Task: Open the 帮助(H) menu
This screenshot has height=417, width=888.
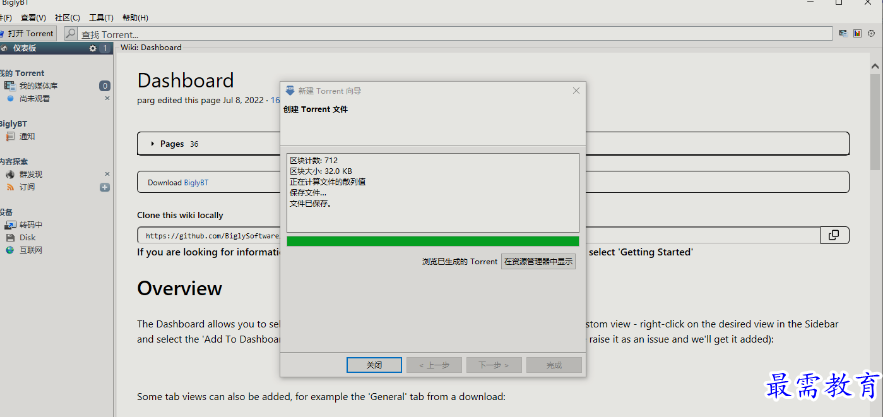Action: (135, 18)
